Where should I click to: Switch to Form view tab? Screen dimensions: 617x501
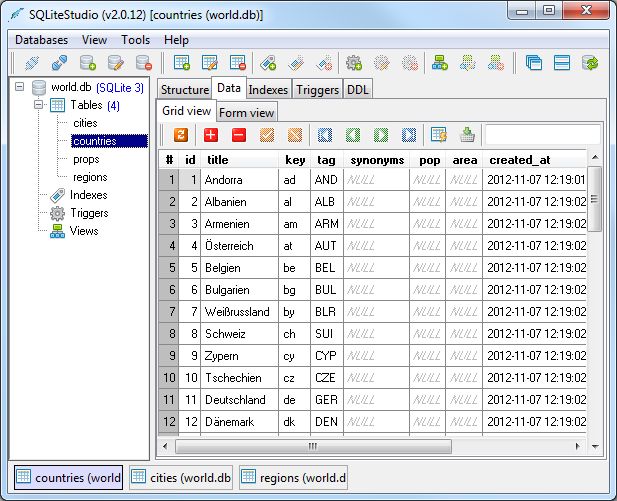click(x=246, y=113)
